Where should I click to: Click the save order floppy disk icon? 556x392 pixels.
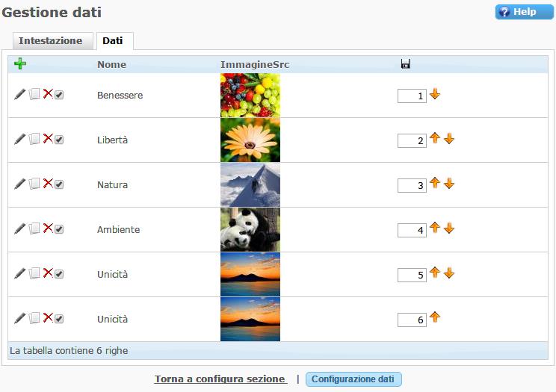click(405, 64)
